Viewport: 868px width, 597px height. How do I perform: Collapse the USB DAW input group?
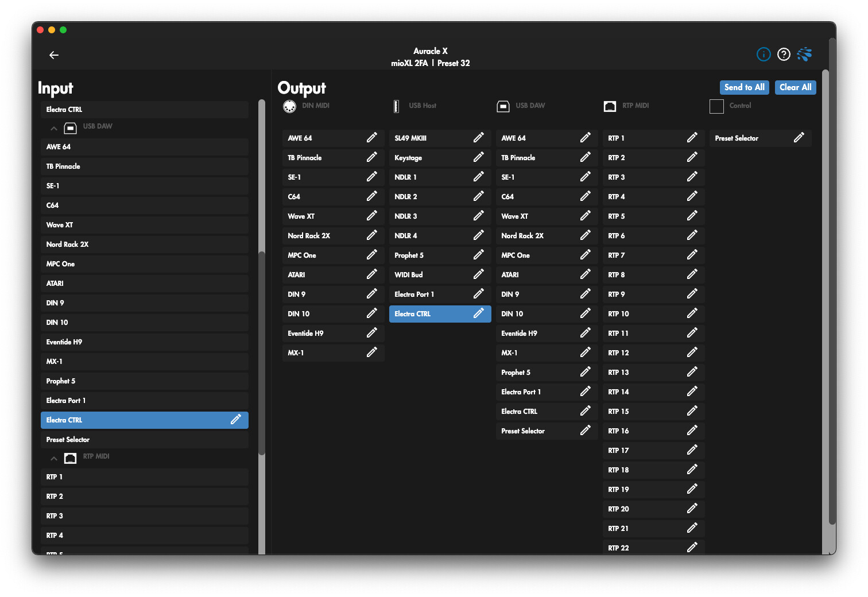pyautogui.click(x=53, y=128)
